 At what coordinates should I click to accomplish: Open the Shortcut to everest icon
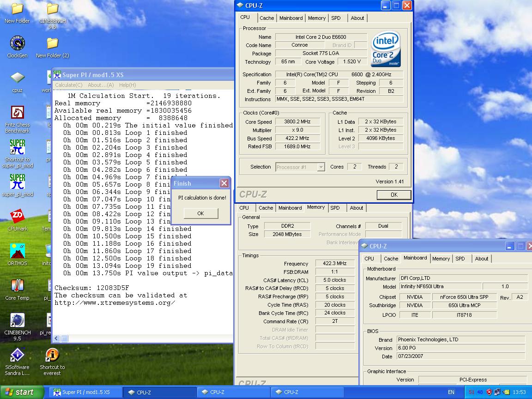coord(52,356)
